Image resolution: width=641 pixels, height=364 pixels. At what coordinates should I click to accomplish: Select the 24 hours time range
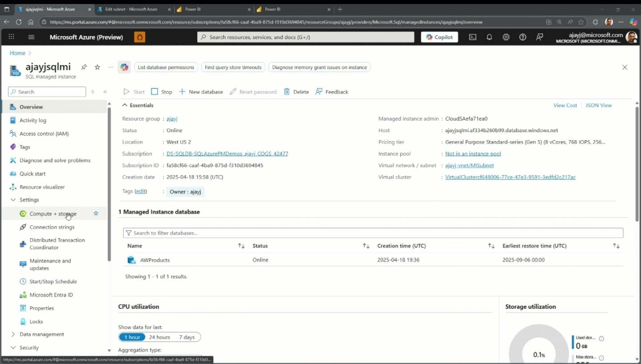click(x=159, y=337)
